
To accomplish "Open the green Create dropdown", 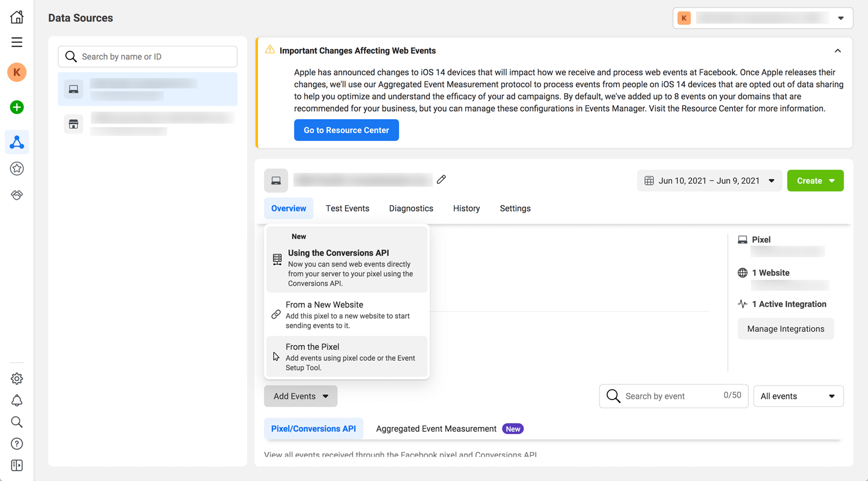I will 815,181.
